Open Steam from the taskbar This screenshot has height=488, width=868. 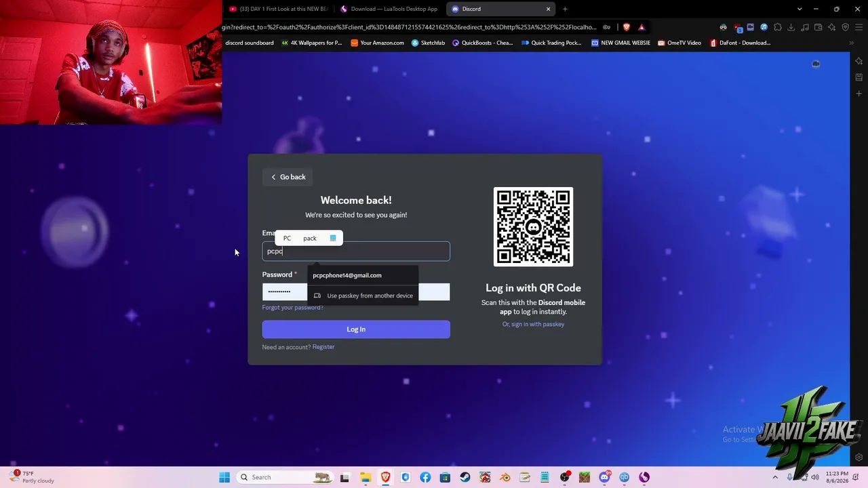point(465,477)
